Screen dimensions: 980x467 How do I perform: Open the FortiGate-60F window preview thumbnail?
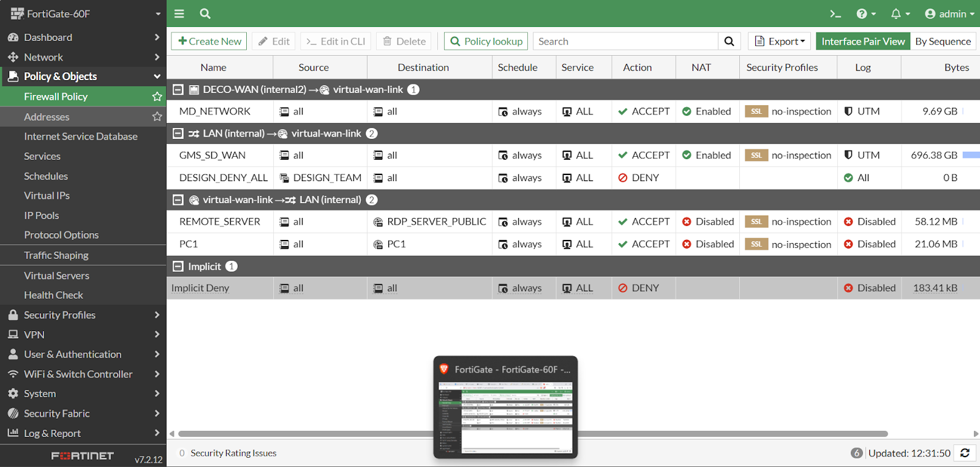pyautogui.click(x=505, y=407)
